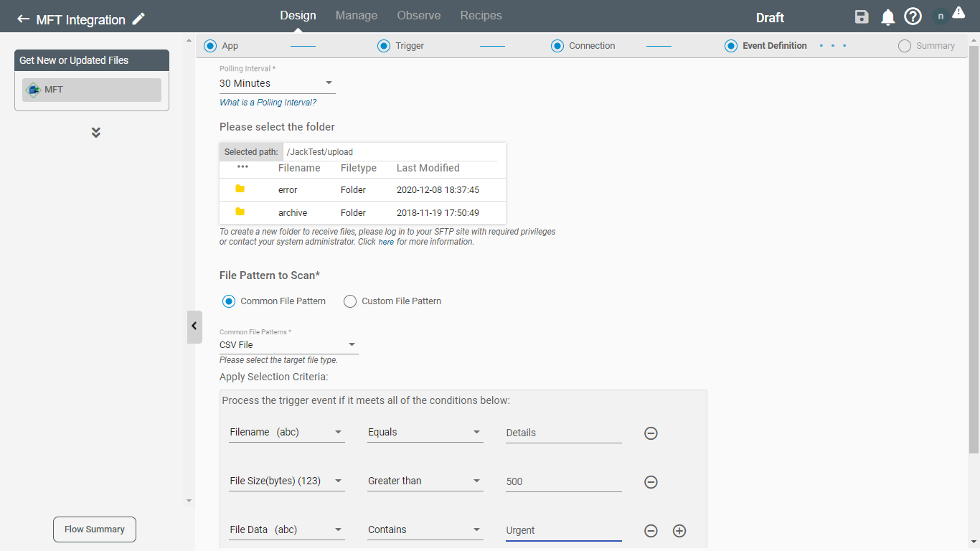Click the 500 value input field
This screenshot has width=980, height=551.
pyautogui.click(x=564, y=482)
